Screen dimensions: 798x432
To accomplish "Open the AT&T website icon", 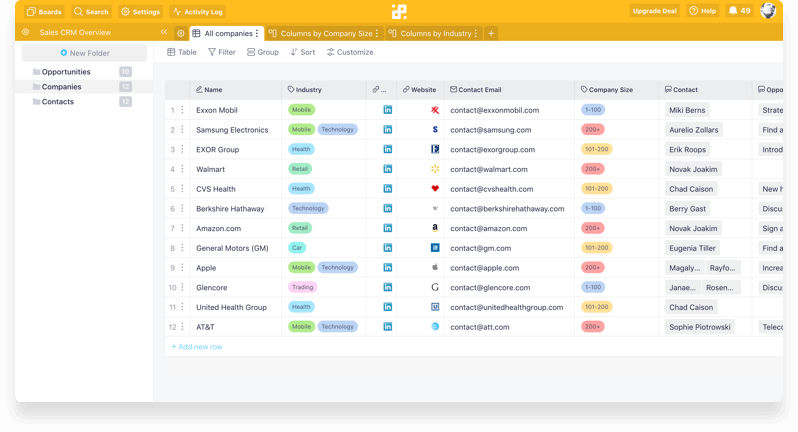I will (x=435, y=327).
